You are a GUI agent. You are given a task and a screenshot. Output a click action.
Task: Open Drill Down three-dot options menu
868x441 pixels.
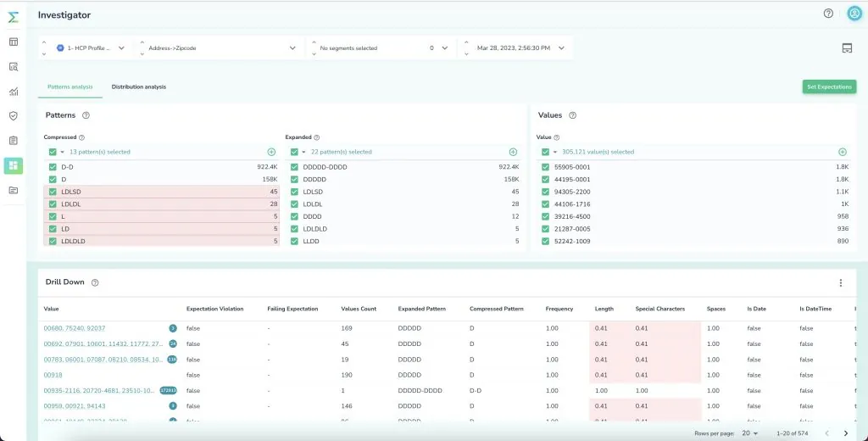tap(840, 282)
